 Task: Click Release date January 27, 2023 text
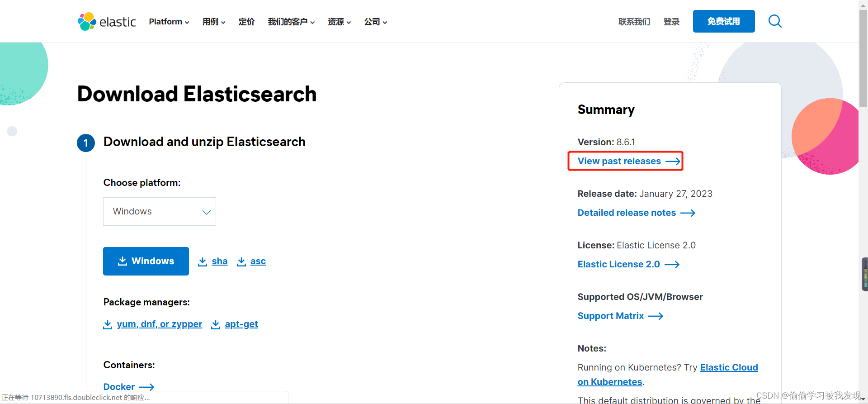[x=645, y=194]
